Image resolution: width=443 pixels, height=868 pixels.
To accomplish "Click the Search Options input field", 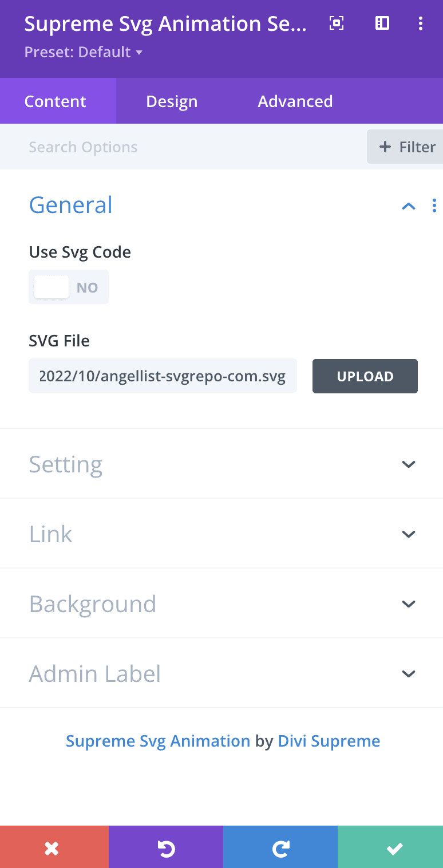I will point(172,147).
